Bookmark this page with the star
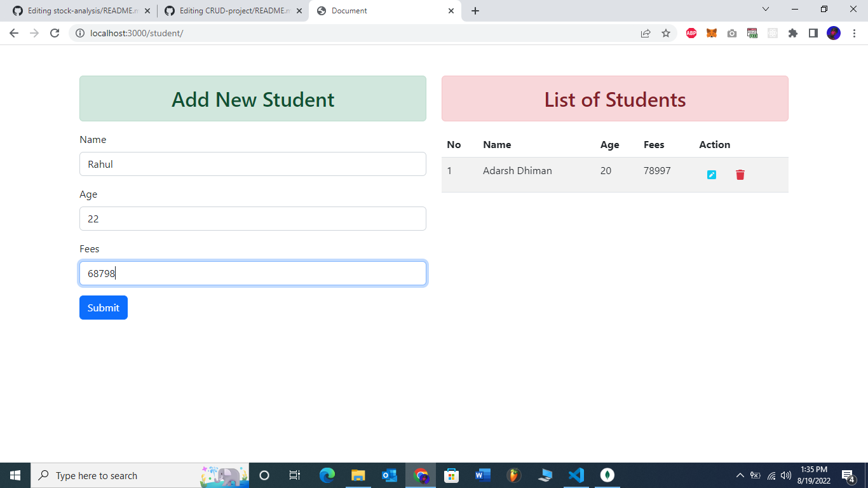 pyautogui.click(x=666, y=33)
